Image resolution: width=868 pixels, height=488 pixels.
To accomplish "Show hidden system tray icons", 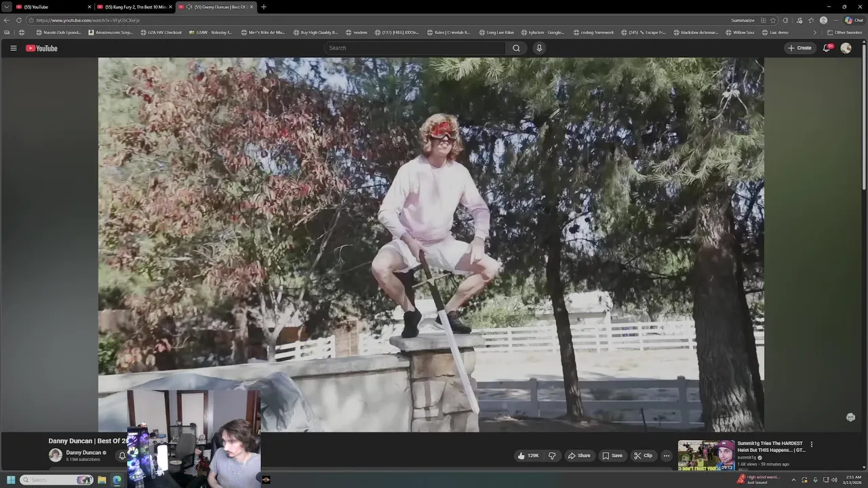I will click(793, 480).
